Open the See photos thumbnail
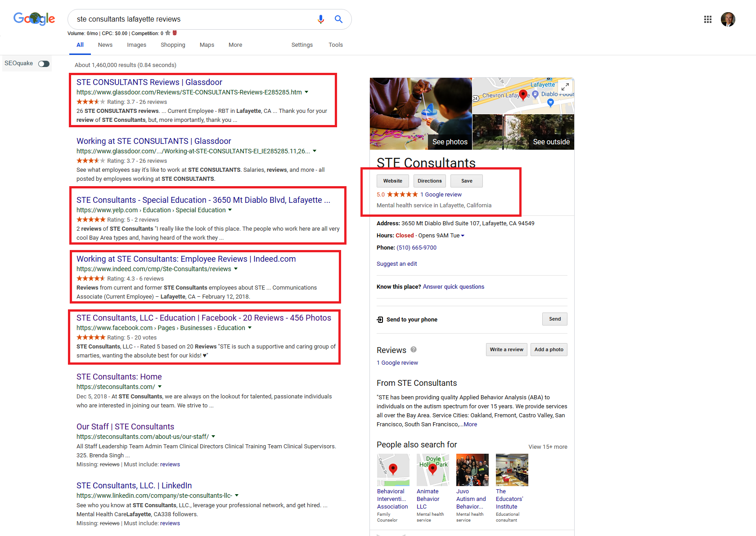This screenshot has height=536, width=756. 421,114
